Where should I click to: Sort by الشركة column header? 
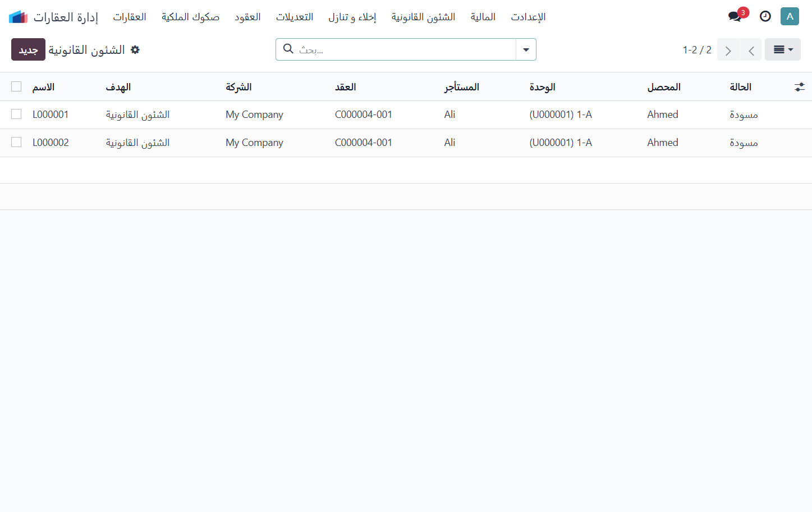(238, 87)
